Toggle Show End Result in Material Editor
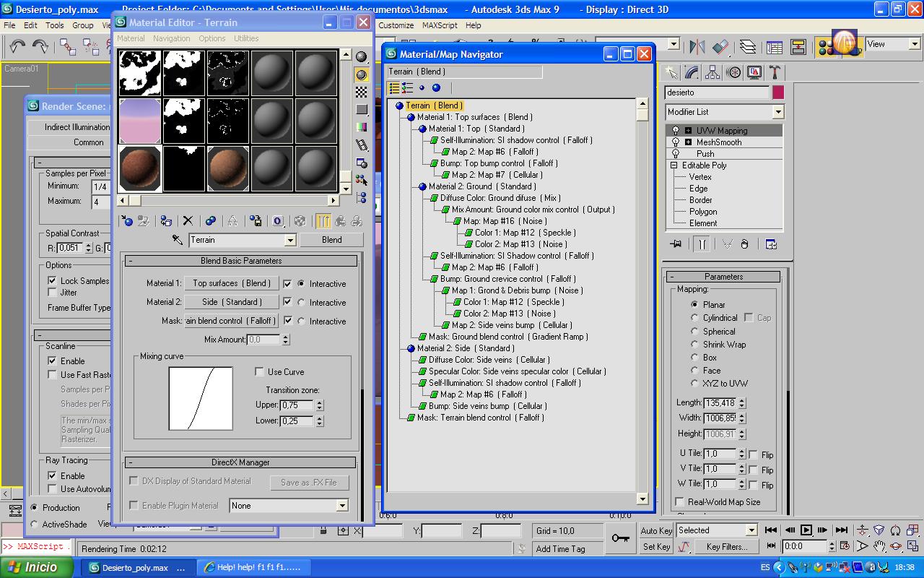 click(323, 221)
